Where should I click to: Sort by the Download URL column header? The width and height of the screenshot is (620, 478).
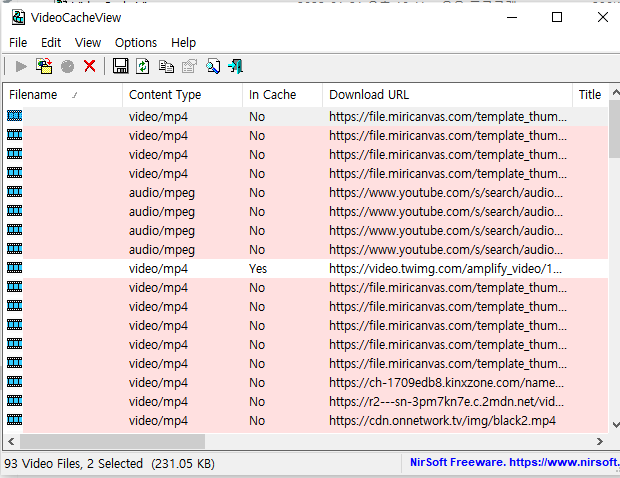(448, 95)
